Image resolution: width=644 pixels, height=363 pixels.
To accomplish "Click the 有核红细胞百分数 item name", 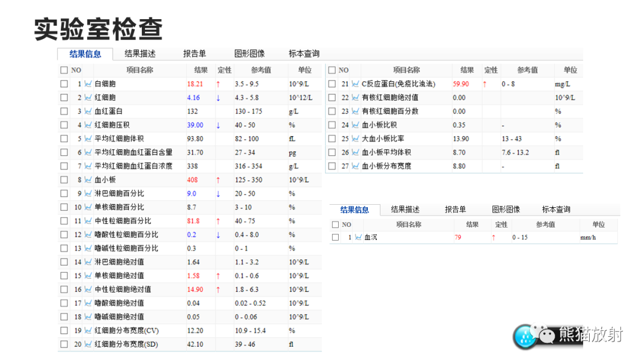I will (x=390, y=112).
